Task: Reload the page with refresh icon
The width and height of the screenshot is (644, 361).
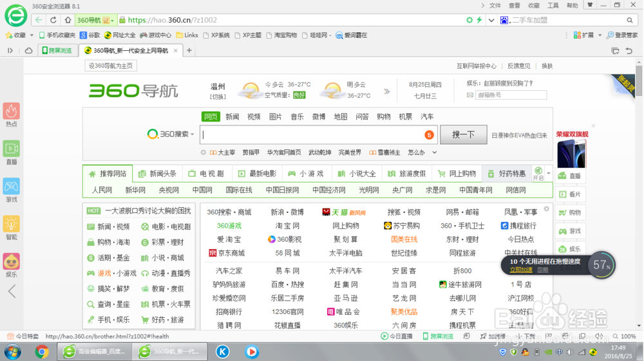Action: 53,20
